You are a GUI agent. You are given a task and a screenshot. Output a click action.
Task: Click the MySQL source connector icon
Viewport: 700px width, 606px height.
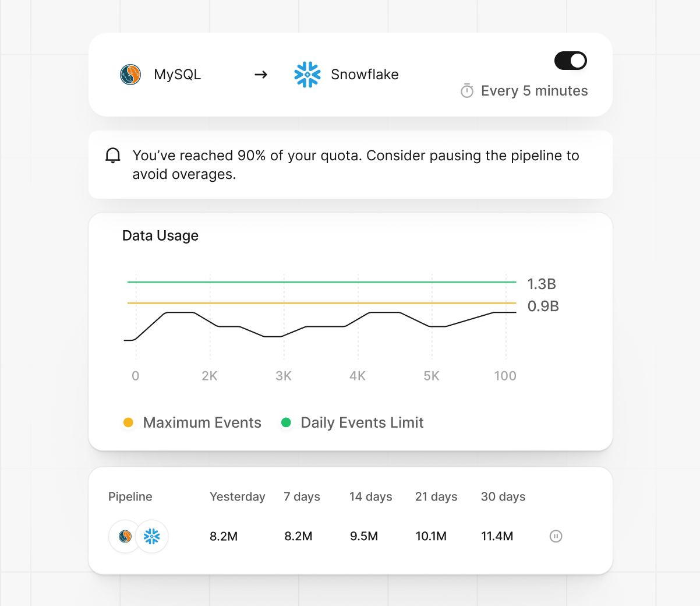pos(130,75)
